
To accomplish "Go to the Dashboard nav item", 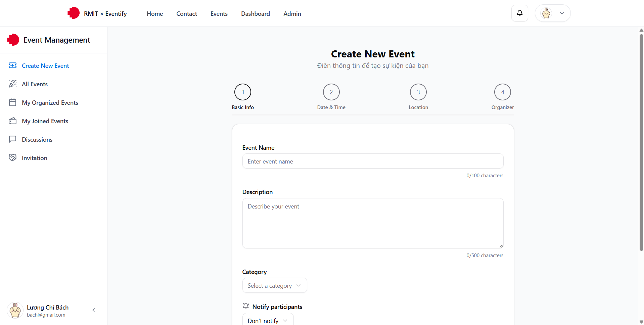I will 255,14.
